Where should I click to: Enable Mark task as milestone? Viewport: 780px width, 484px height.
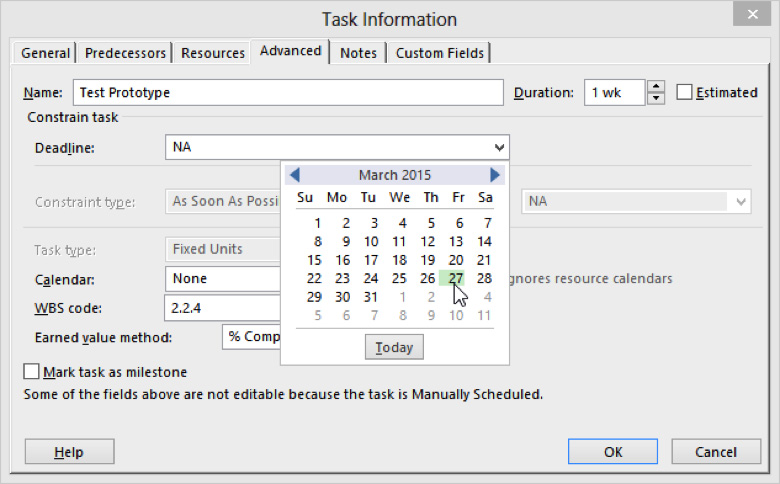coord(31,372)
